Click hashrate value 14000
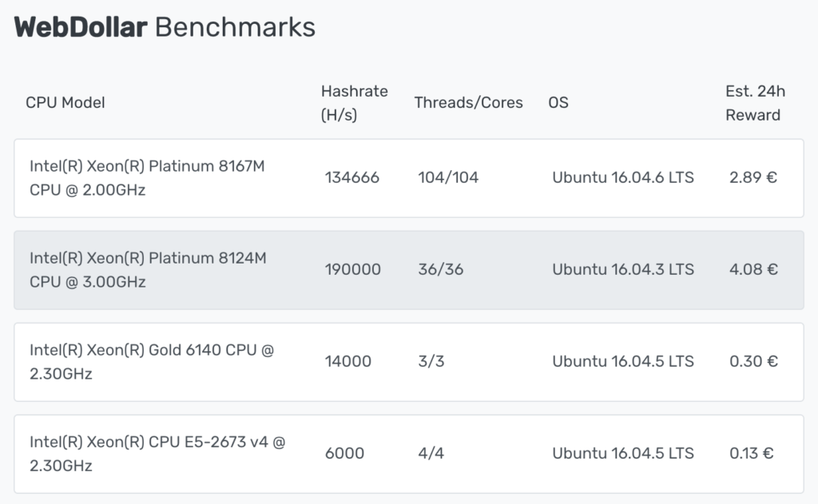Screen dimensions: 818x504 click(348, 362)
